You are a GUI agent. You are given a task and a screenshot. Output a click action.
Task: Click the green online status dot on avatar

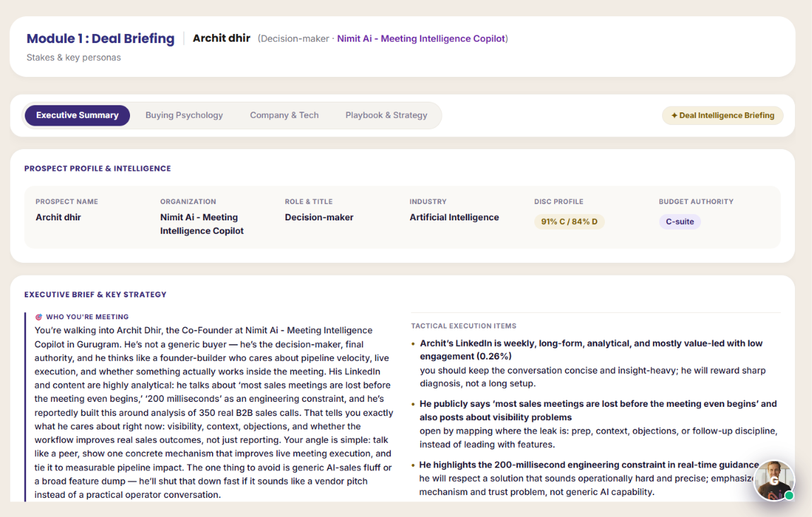pyautogui.click(x=789, y=495)
